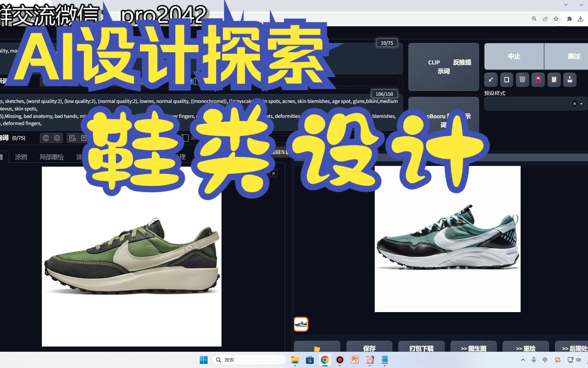Click the generated teal shoe output image
Screen dimensions: 588x368
point(447,239)
